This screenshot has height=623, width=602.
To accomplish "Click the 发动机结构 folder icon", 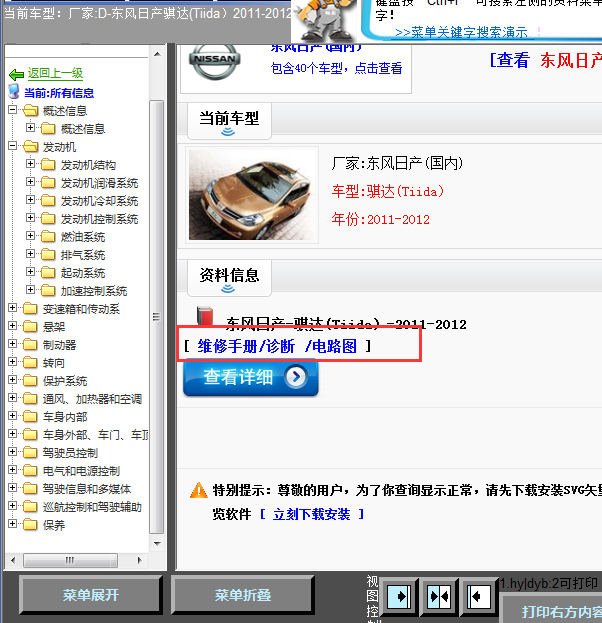I will [48, 164].
